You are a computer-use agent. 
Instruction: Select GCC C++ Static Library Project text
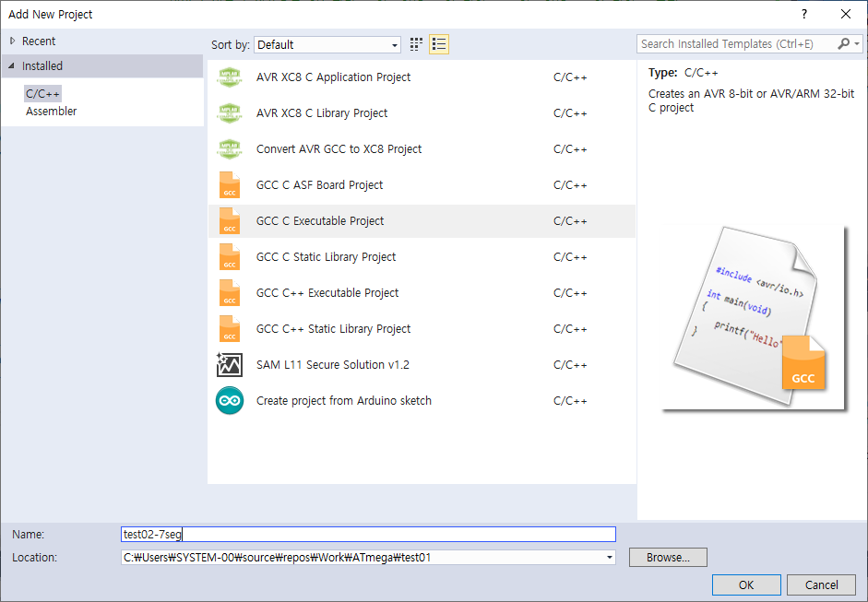click(333, 329)
